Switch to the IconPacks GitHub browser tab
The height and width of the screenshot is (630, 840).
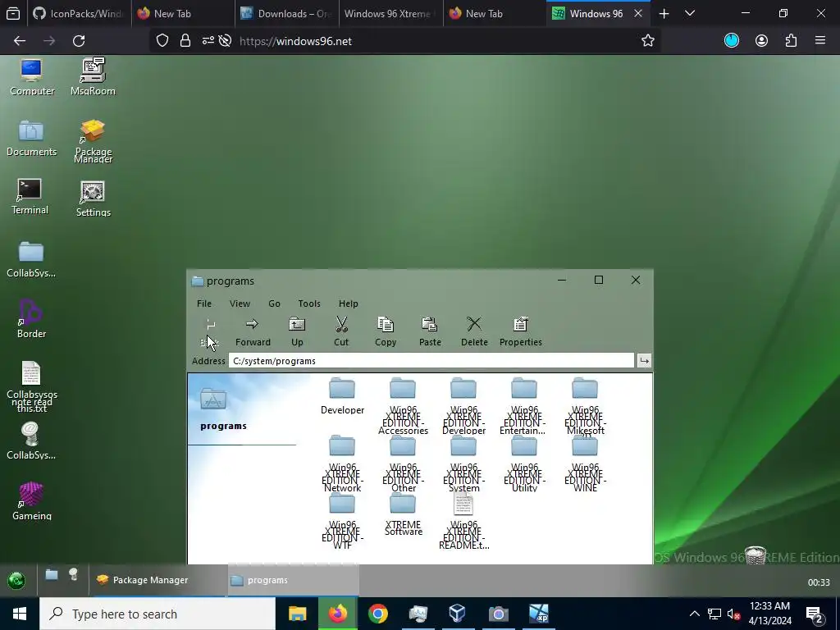click(78, 13)
